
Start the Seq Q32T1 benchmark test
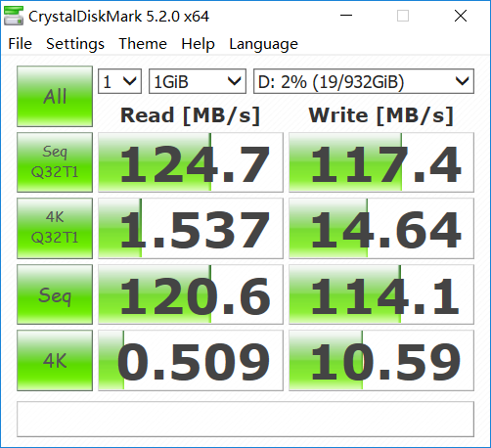pos(55,162)
